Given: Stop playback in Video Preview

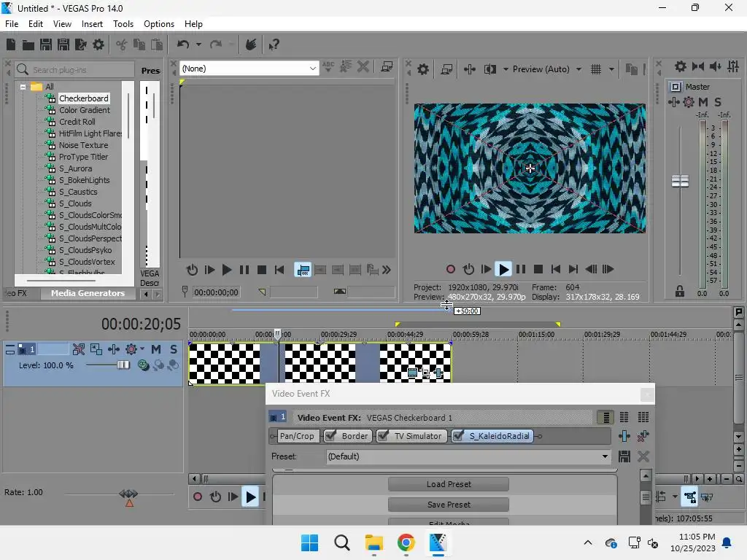Looking at the screenshot, I should click(538, 270).
